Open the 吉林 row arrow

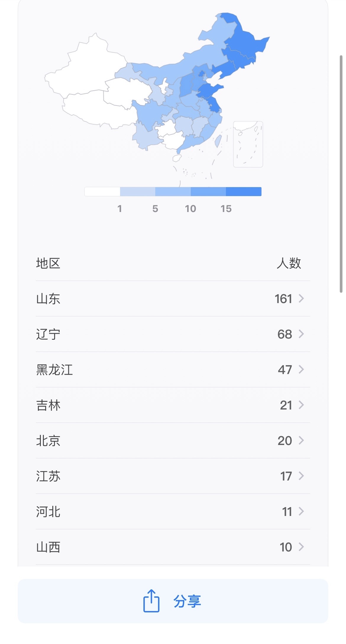click(301, 405)
